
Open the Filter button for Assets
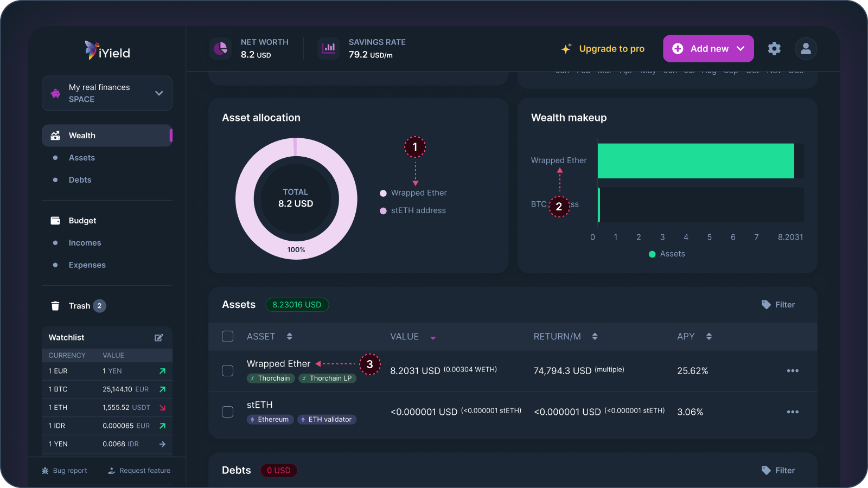(778, 304)
